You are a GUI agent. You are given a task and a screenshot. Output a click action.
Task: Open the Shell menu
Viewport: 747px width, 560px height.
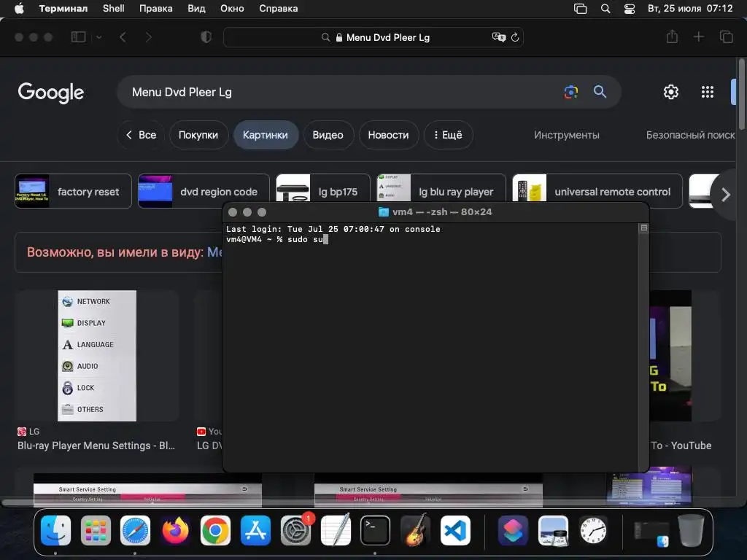(113, 9)
